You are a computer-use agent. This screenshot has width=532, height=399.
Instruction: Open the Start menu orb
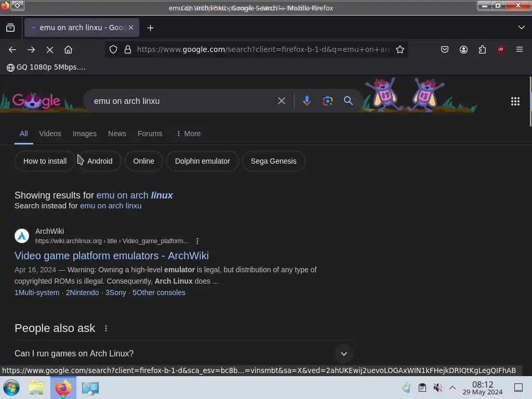click(x=11, y=388)
